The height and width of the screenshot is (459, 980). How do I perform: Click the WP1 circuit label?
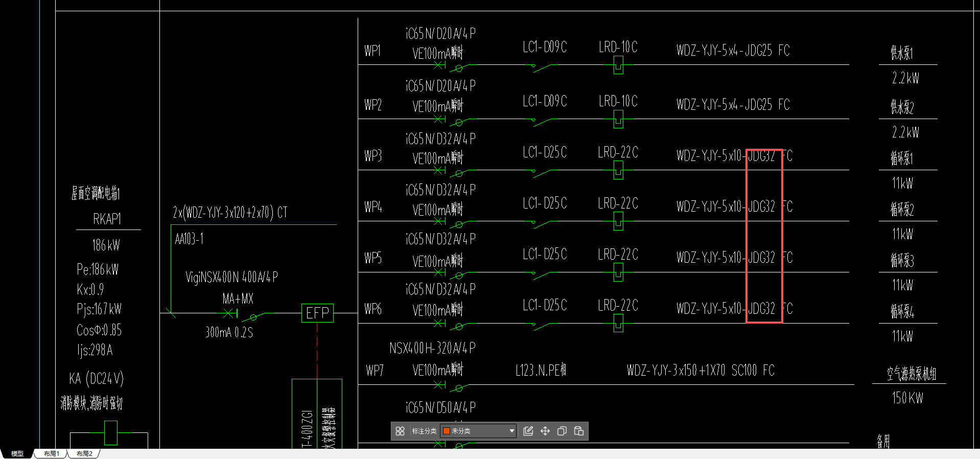pos(372,51)
